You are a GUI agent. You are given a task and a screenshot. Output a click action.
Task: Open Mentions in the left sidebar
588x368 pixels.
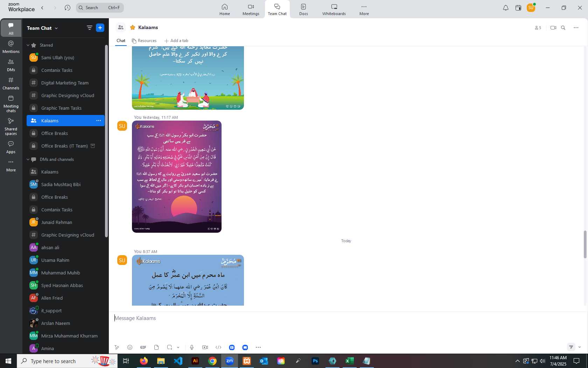[x=11, y=47]
